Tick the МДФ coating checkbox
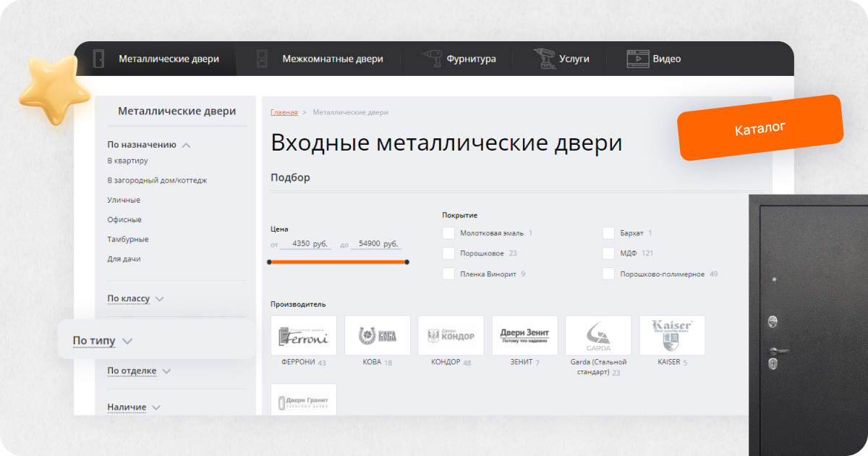 (608, 253)
